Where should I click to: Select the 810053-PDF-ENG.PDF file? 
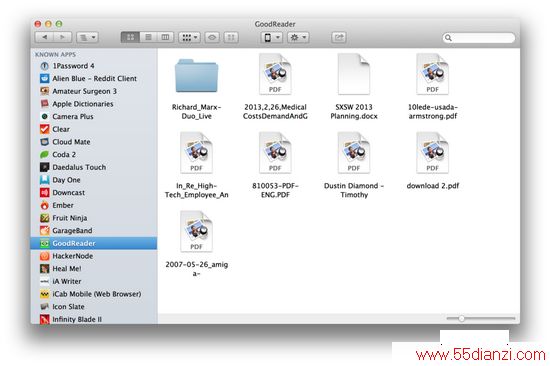coord(275,165)
